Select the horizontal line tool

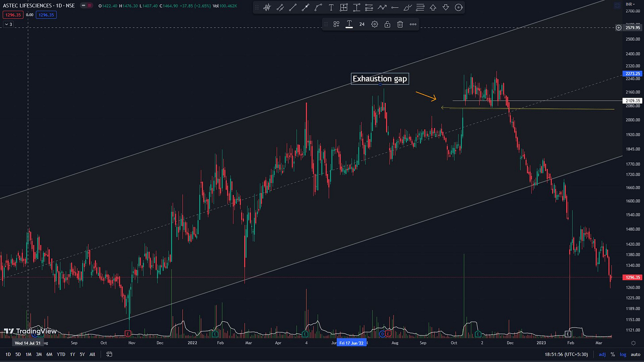(395, 8)
